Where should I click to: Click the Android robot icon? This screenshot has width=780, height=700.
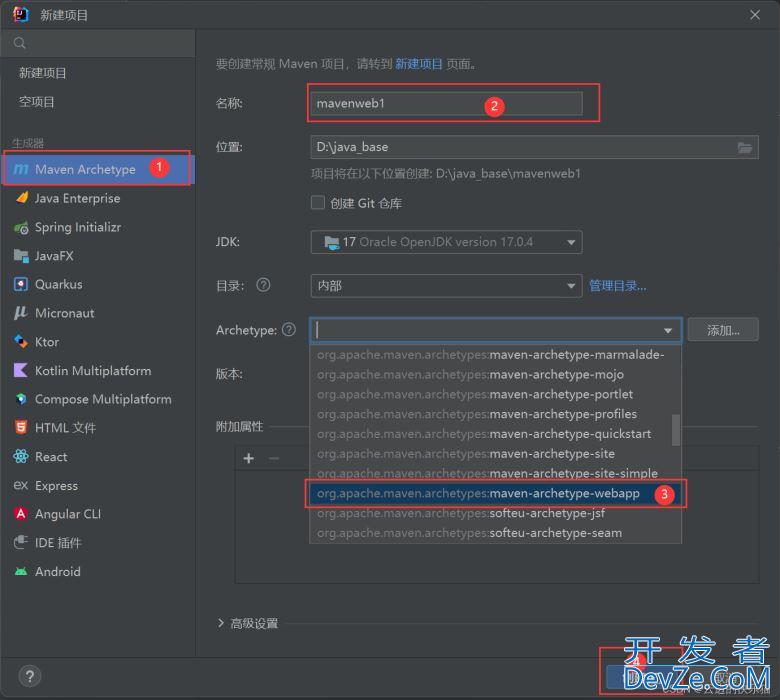click(x=21, y=571)
